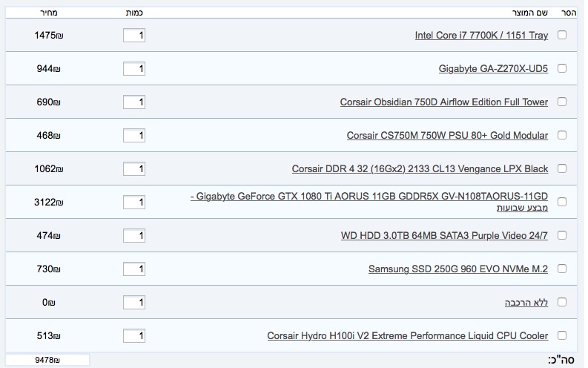Click the מחיר column header
The width and height of the screenshot is (588, 368).
(x=49, y=13)
